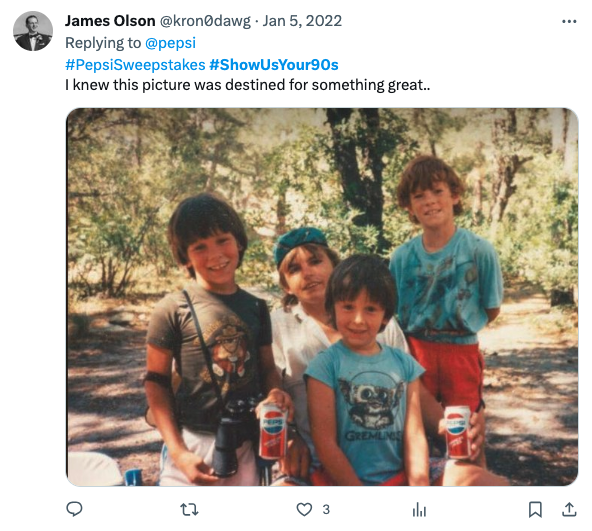Viewport: 592px width, 531px height.
Task: Repost this tweet with retweet icon
Action: click(x=189, y=509)
